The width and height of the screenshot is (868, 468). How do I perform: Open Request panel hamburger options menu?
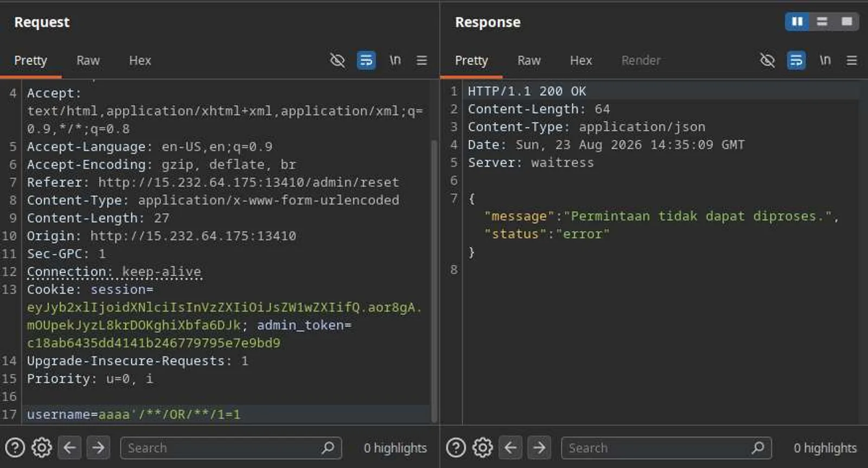(x=422, y=60)
